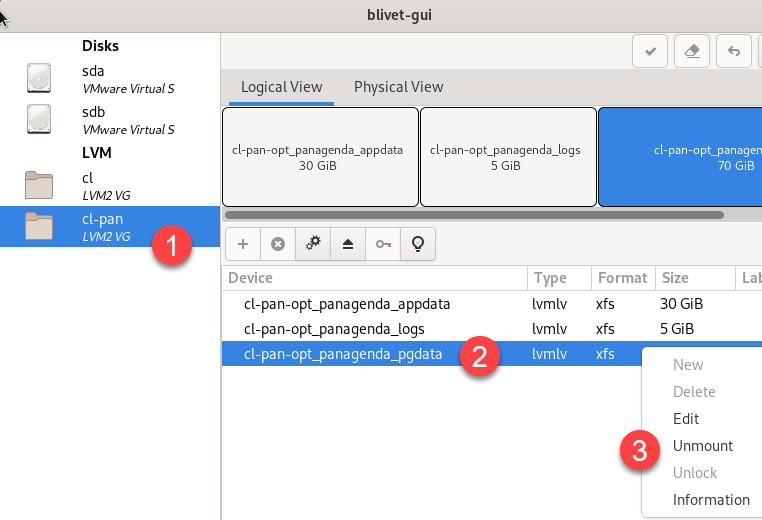This screenshot has width=762, height=520.
Task: Click the delete device X icon
Action: click(278, 244)
